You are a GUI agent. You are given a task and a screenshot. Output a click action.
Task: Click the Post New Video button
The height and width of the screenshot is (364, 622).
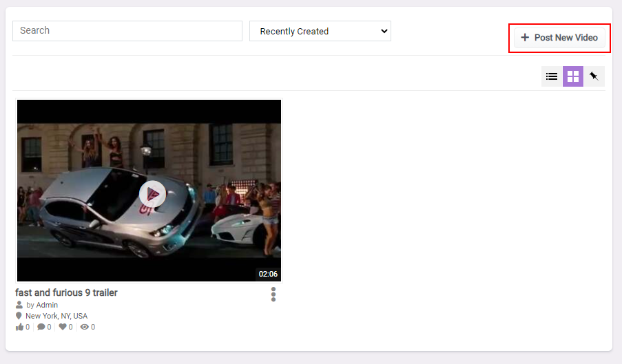(x=559, y=38)
